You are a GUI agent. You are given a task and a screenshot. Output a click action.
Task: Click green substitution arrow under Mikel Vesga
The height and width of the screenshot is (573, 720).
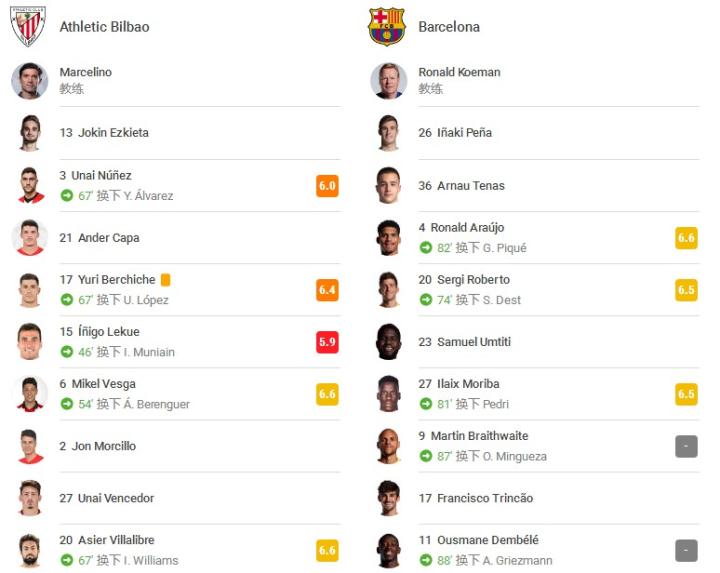(x=67, y=404)
